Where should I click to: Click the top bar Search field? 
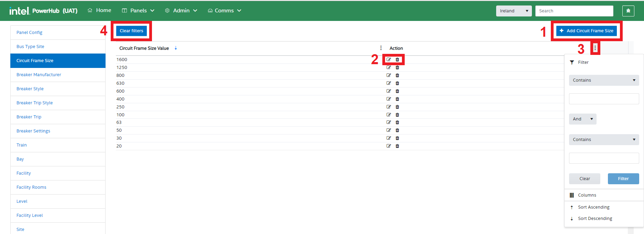pos(574,11)
